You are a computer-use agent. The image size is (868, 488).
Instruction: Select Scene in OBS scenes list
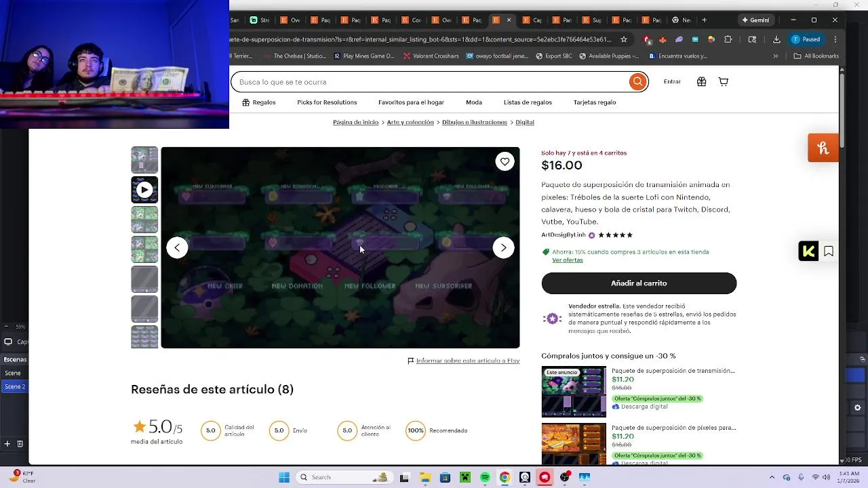pos(14,373)
